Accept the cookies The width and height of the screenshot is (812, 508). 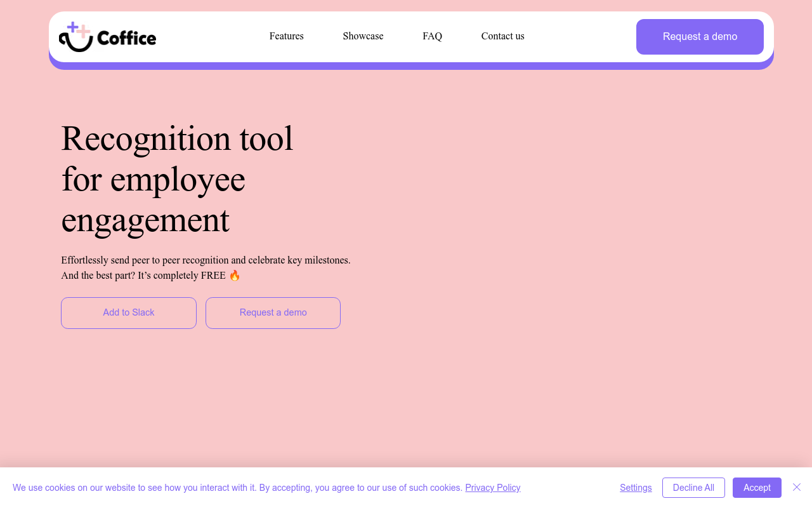tap(757, 488)
